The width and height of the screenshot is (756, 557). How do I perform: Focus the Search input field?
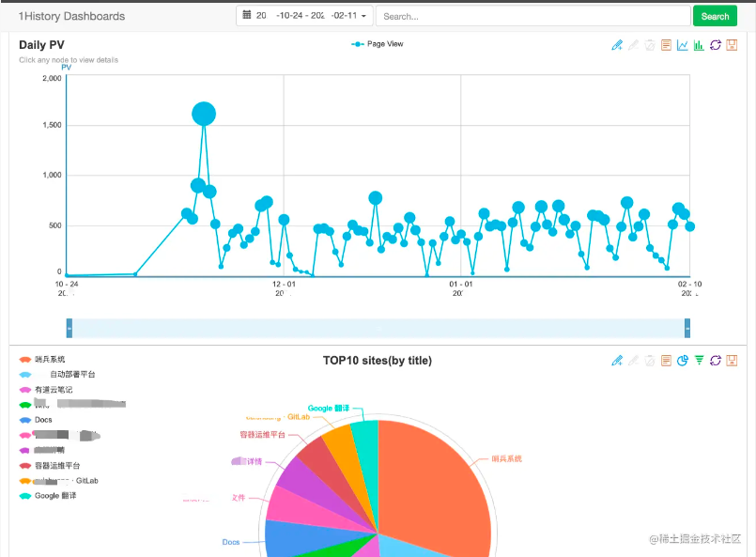click(532, 16)
